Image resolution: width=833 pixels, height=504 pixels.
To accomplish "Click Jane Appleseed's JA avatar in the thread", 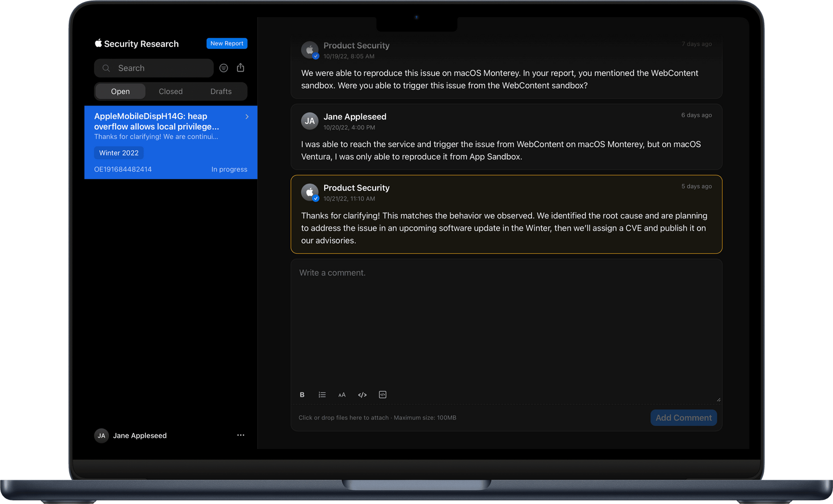I will 309,121.
